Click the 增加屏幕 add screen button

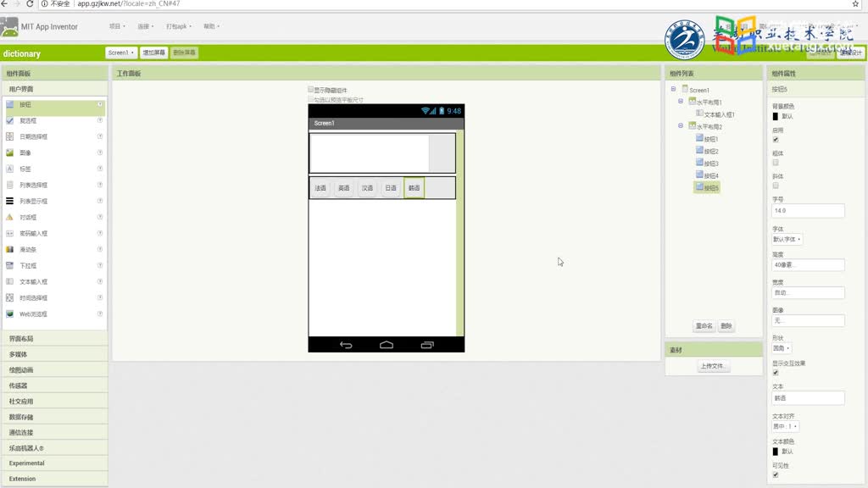click(154, 53)
